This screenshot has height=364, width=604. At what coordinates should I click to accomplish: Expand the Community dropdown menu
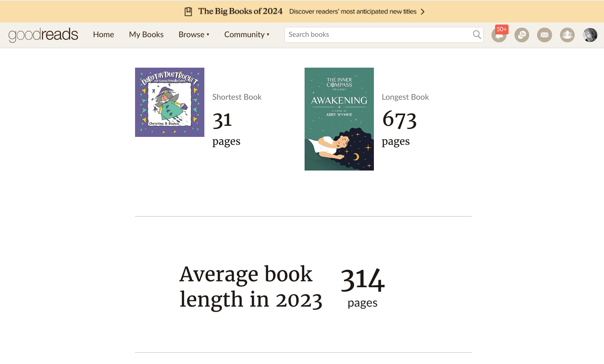click(x=247, y=35)
